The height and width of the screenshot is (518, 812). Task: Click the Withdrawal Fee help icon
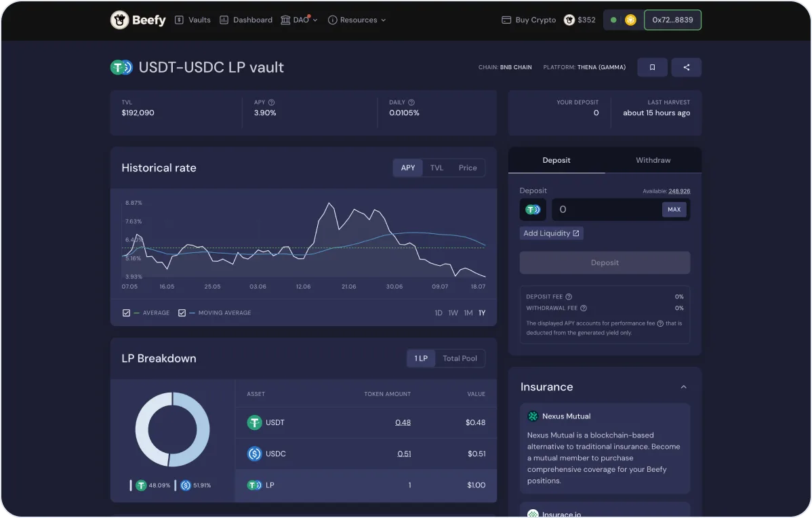click(x=584, y=308)
